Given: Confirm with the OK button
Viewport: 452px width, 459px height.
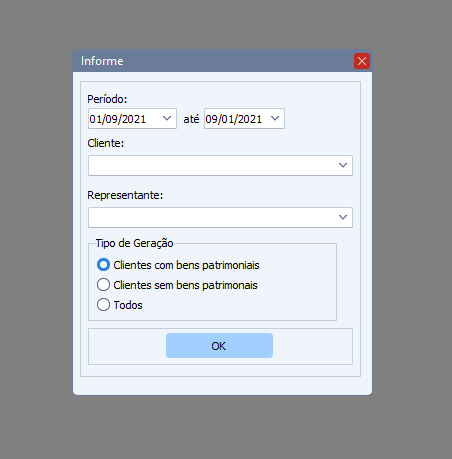Looking at the screenshot, I should click(x=219, y=346).
